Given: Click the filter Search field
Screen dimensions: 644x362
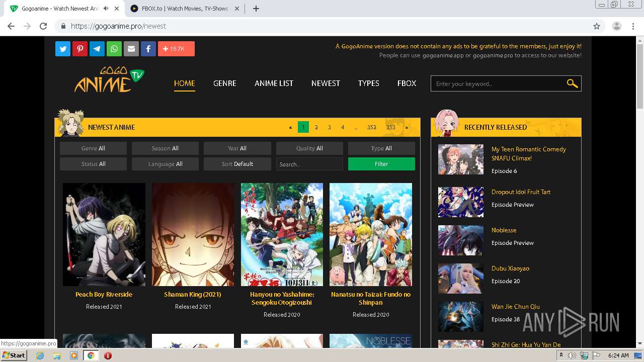Looking at the screenshot, I should (x=309, y=164).
